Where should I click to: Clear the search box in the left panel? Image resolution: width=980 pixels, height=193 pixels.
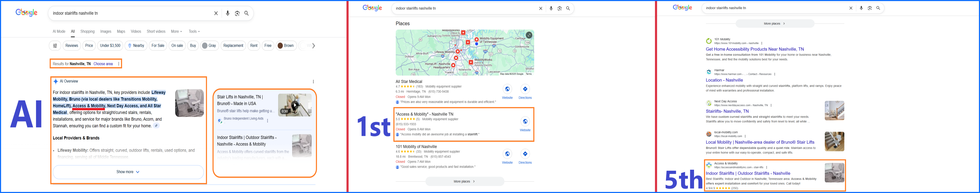pyautogui.click(x=216, y=13)
